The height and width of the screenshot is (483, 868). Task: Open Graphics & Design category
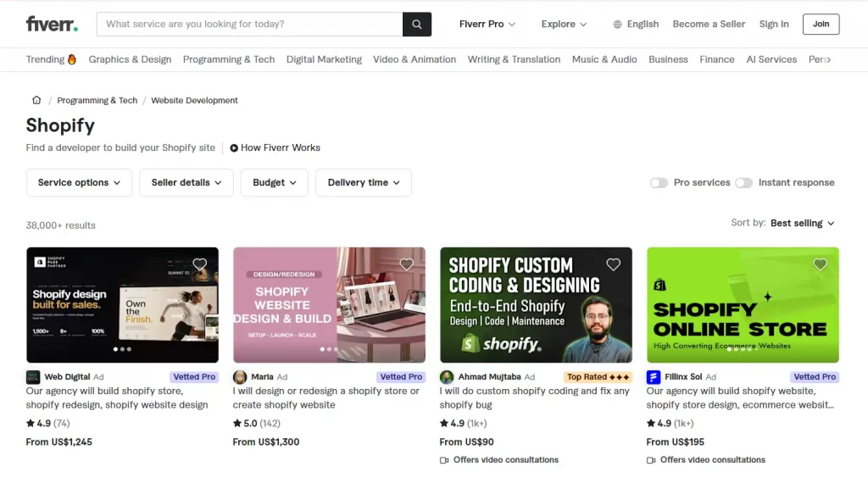[130, 59]
